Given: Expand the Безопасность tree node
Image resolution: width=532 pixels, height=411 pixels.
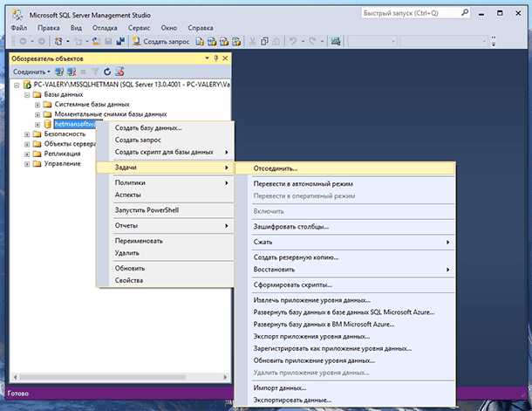Looking at the screenshot, I should point(27,134).
